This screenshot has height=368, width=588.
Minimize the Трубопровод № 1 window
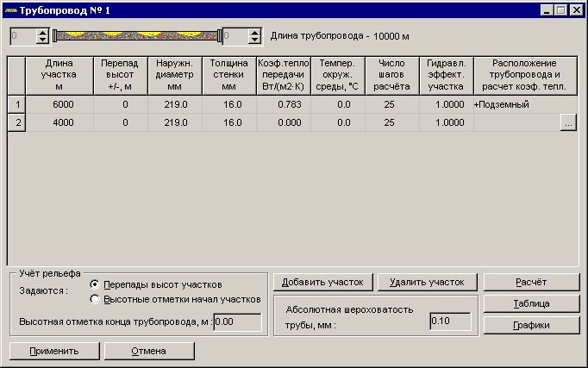(x=547, y=10)
